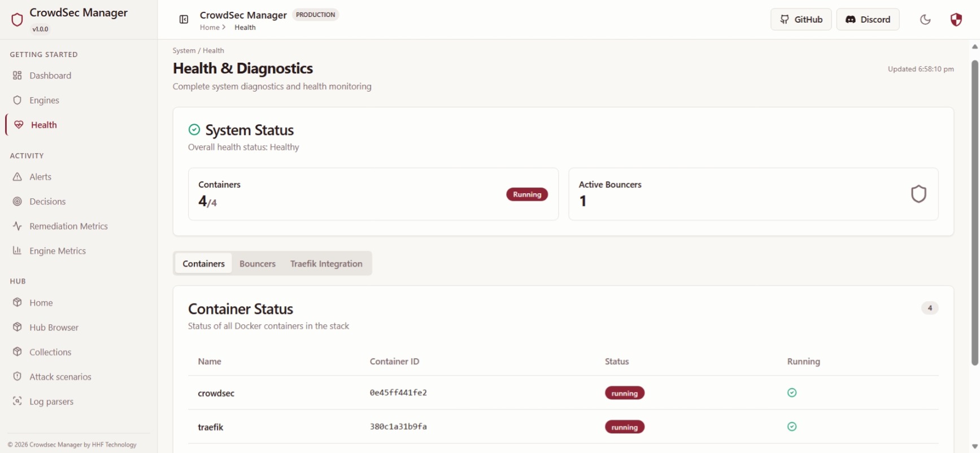
Task: Click the Updated 6:58:10 pm timestamp
Action: tap(921, 69)
